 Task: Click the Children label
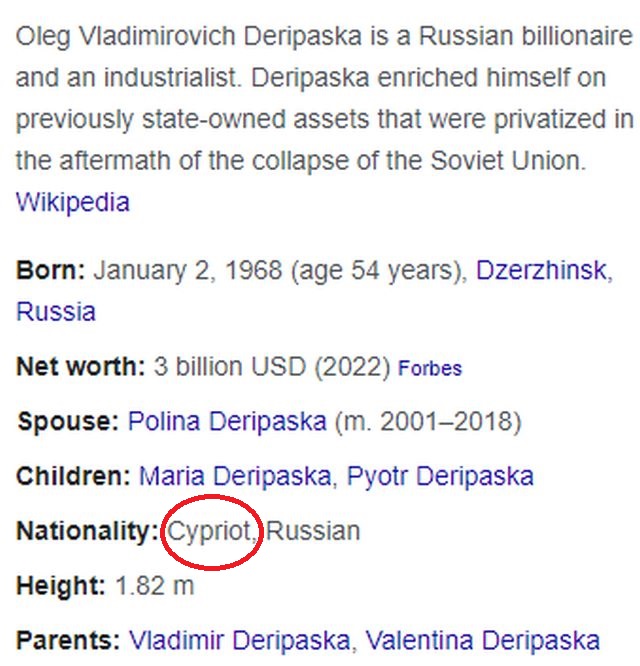click(x=72, y=475)
